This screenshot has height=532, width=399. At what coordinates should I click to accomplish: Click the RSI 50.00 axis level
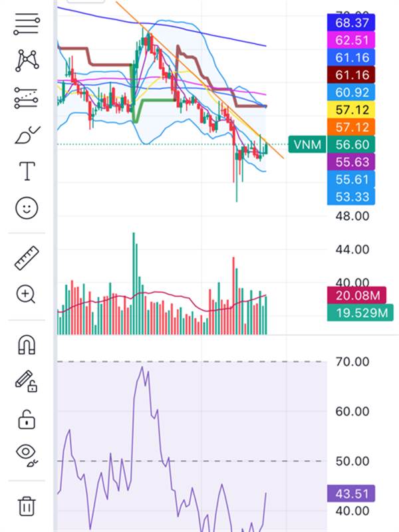(352, 461)
